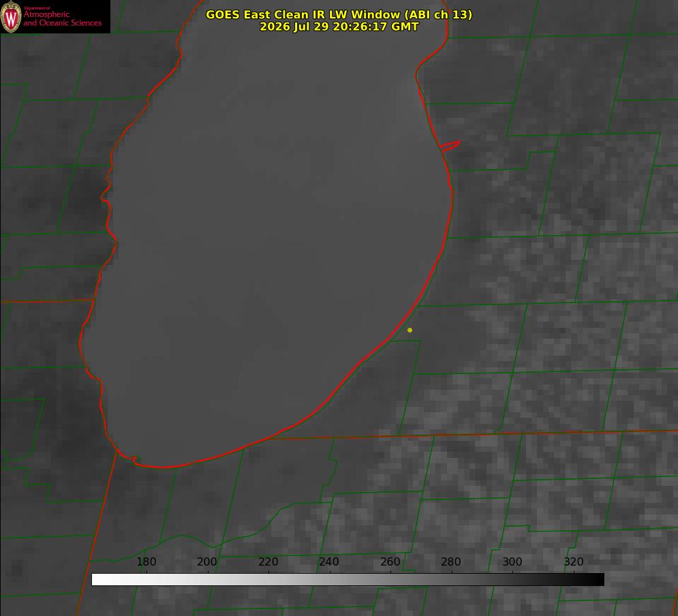
Task: Click the 240 tick label on the colorbar
Action: [x=329, y=561]
